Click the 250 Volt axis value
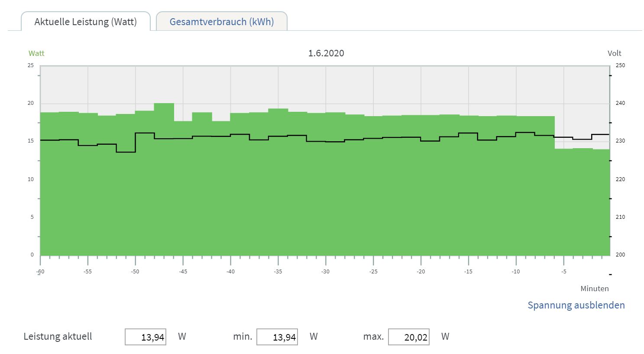 coord(620,65)
